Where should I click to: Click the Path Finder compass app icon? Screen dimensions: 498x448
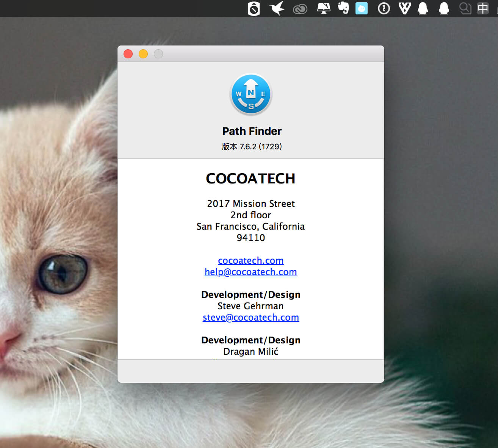(x=251, y=94)
